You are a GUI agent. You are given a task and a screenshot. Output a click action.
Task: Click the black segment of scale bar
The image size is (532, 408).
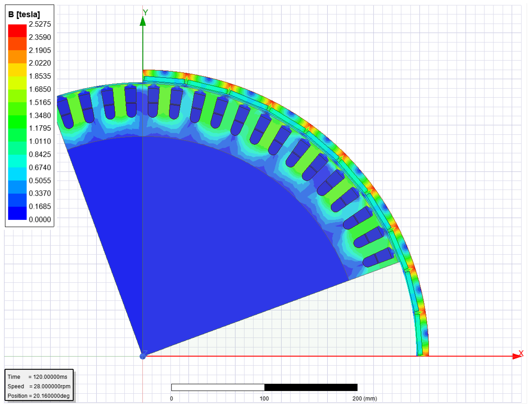[311, 387]
